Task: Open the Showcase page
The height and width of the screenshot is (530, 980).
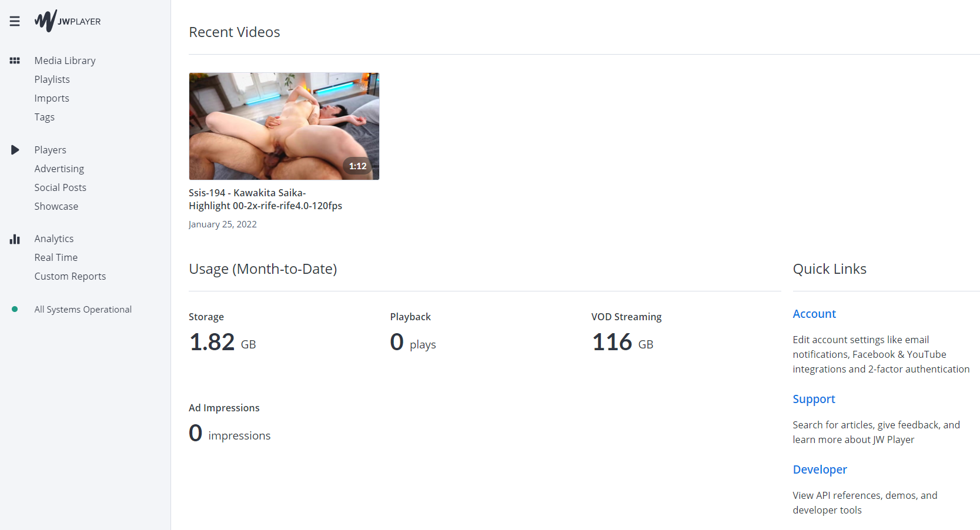Action: [x=56, y=206]
